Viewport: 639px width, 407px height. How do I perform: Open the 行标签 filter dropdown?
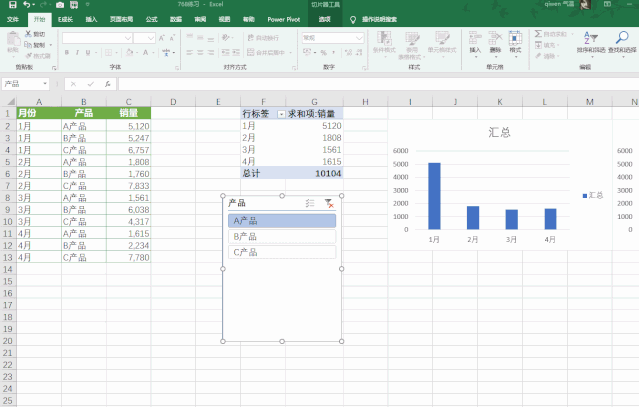(279, 114)
